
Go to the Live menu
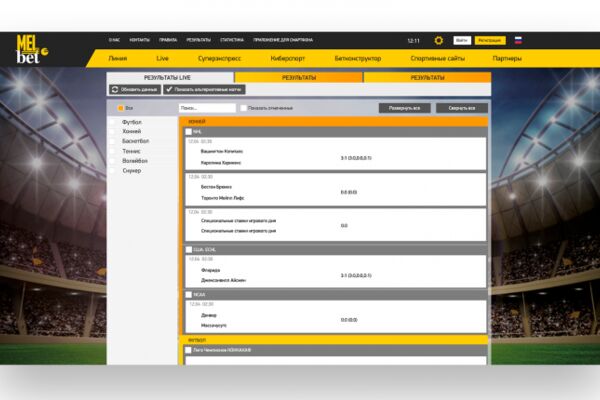(162, 59)
